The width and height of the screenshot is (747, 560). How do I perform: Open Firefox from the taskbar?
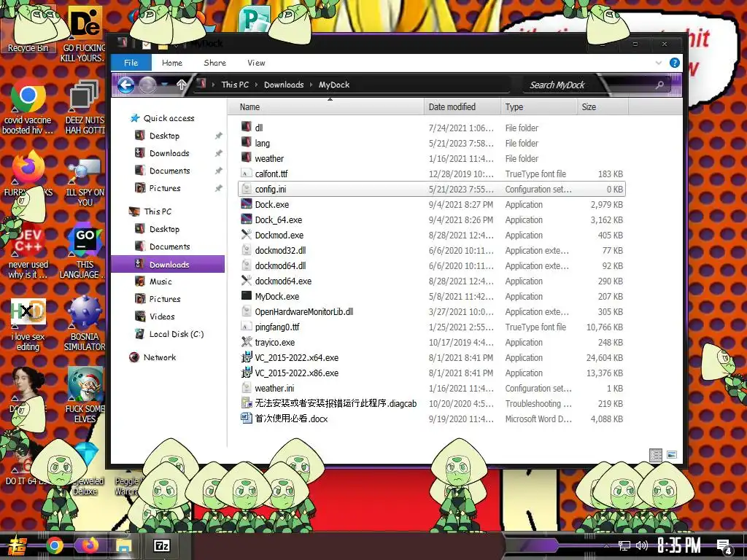point(90,545)
